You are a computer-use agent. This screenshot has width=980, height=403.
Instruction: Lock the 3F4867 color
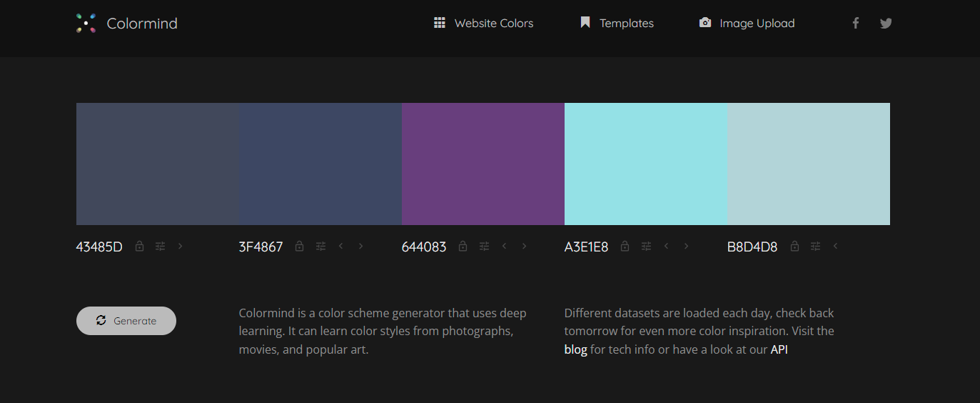[300, 247]
